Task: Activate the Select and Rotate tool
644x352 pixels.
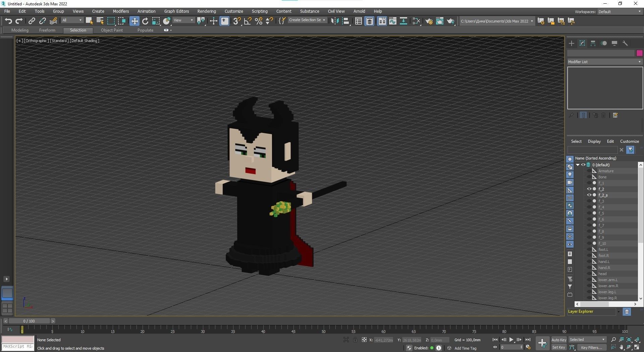Action: click(x=145, y=21)
